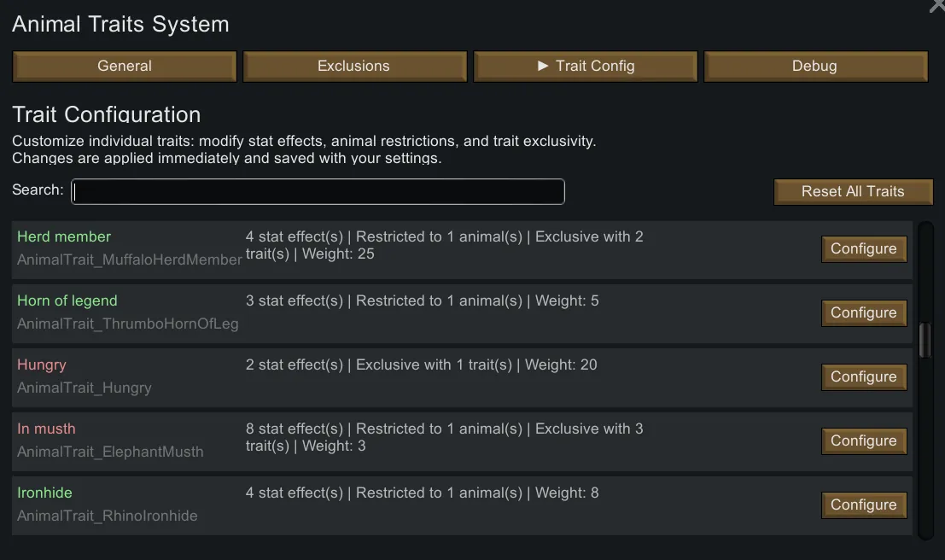Viewport: 945px width, 560px height.
Task: Open Configure for the Hungry trait
Action: click(864, 377)
